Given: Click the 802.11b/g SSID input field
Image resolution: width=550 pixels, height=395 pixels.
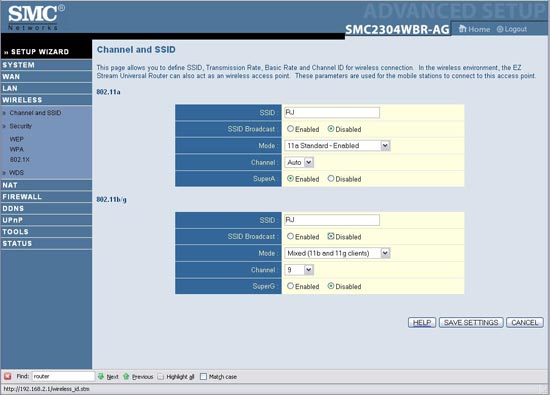Looking at the screenshot, I should [x=332, y=220].
